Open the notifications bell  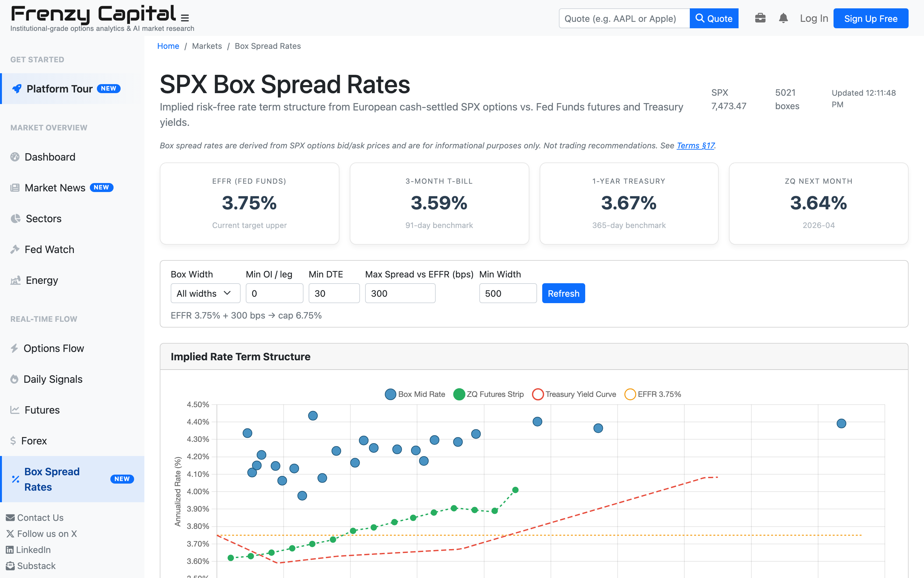point(783,18)
